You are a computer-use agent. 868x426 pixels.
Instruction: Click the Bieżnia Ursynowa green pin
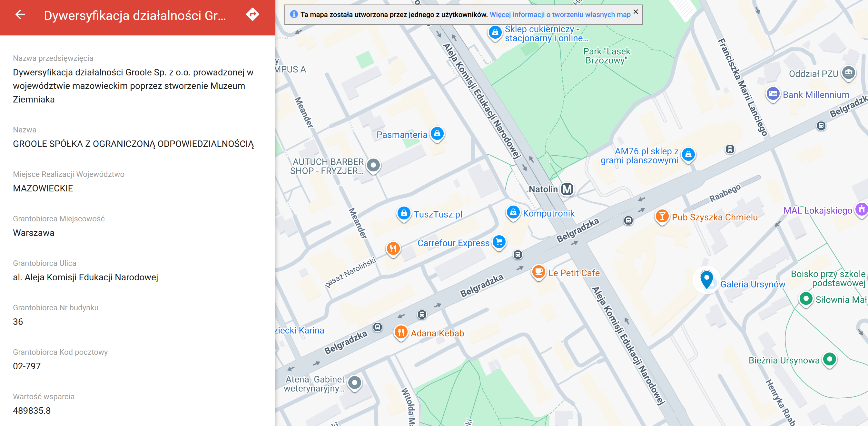[x=830, y=359]
